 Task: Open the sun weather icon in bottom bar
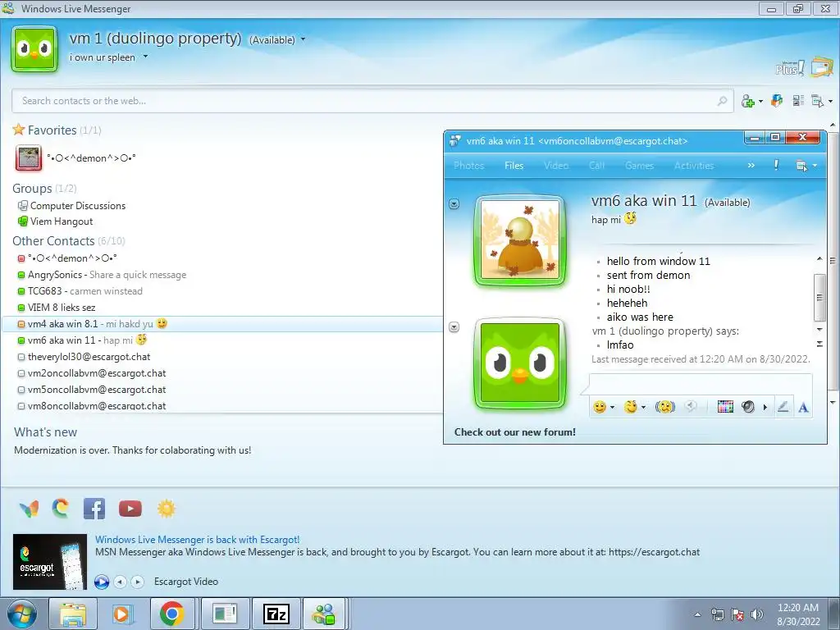pos(166,509)
